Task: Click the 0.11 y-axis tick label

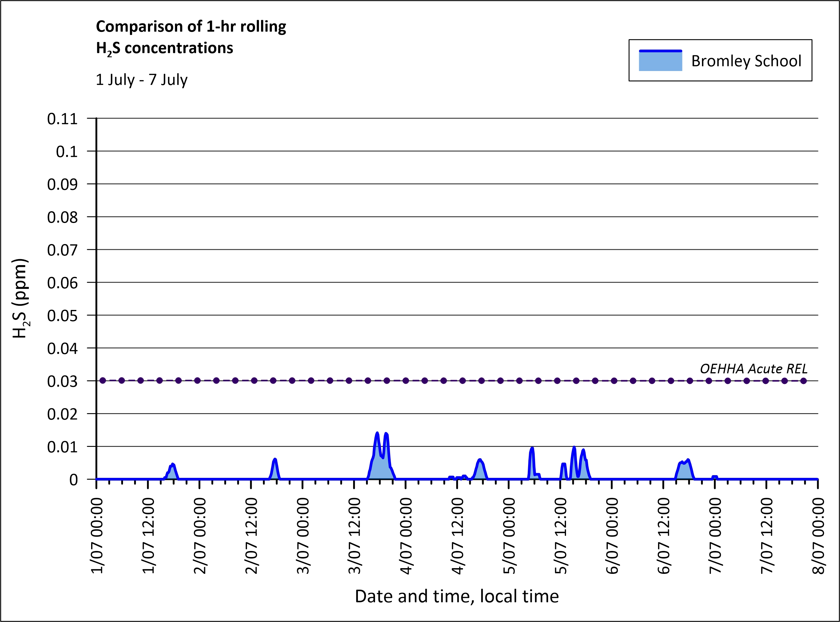Action: pyautogui.click(x=63, y=119)
